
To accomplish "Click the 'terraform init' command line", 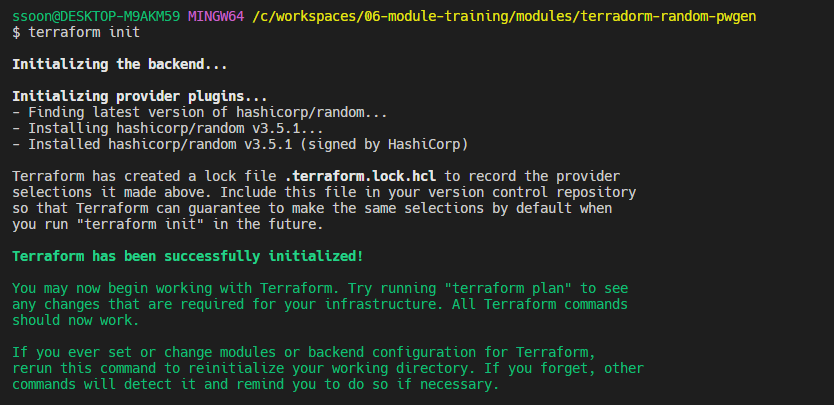I will tap(76, 32).
